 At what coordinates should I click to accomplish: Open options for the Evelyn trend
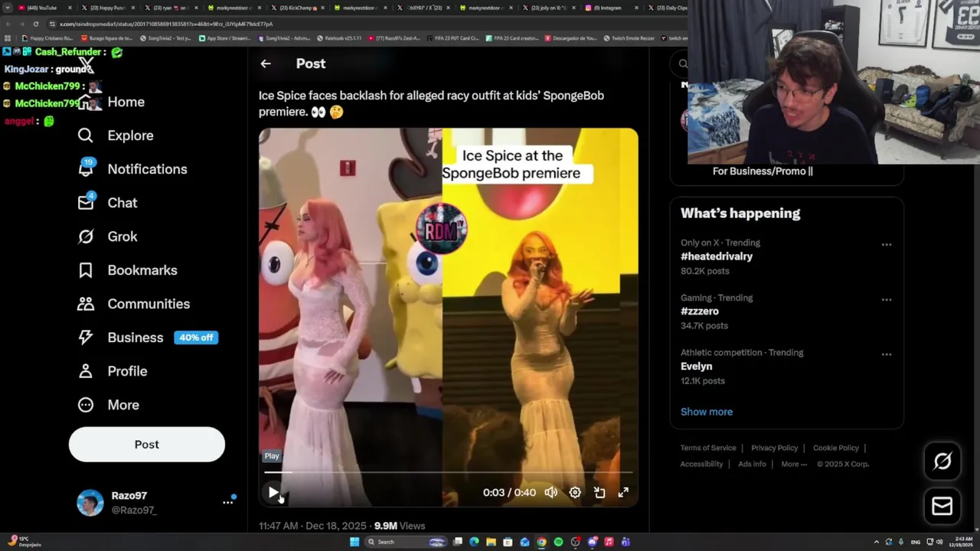[x=887, y=355]
